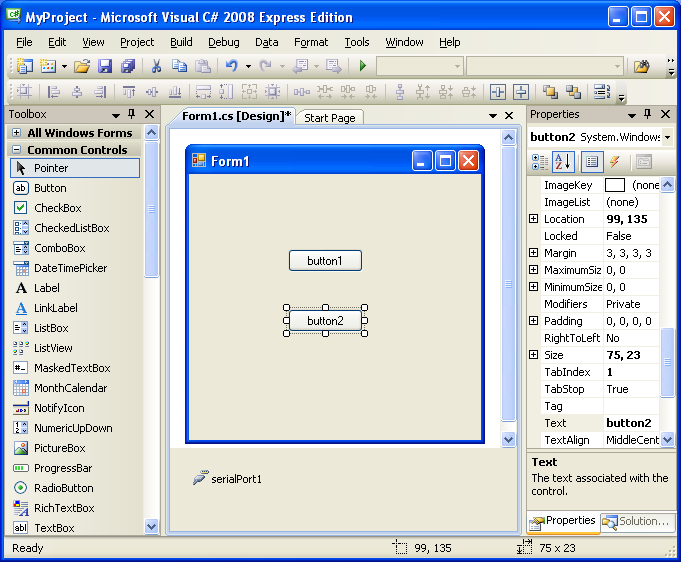
Task: Pin the Toolbox panel with auto-hide pushpin
Action: point(132,114)
